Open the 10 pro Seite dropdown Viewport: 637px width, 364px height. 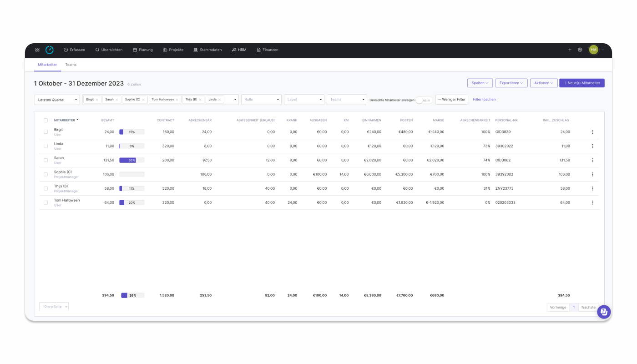[54, 307]
